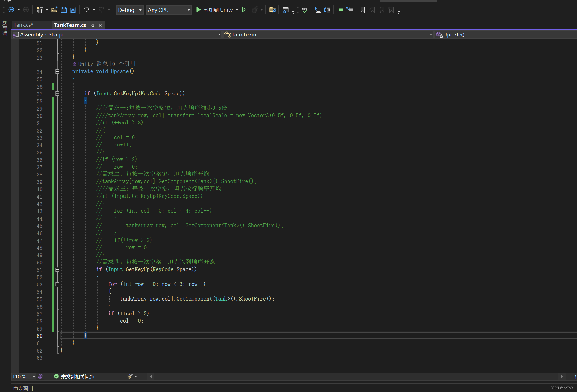Adjust the 110% zoom level control
Screen dimensions: 577x392
24,376
